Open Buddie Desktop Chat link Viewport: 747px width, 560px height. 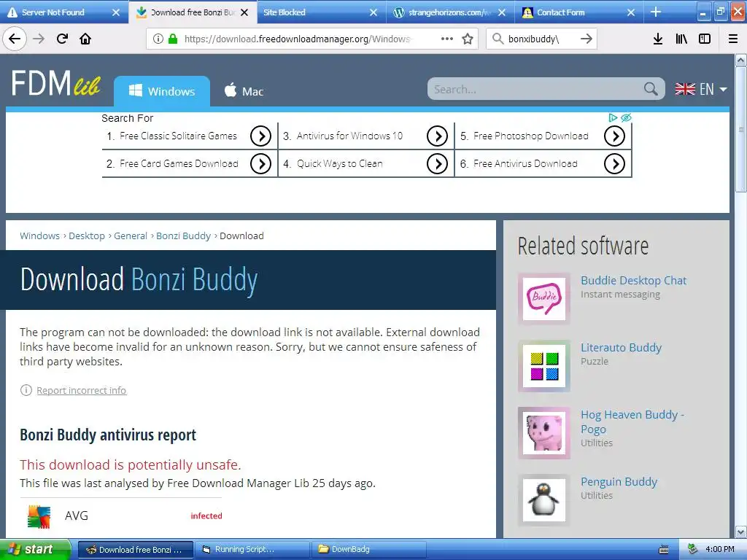pos(633,281)
